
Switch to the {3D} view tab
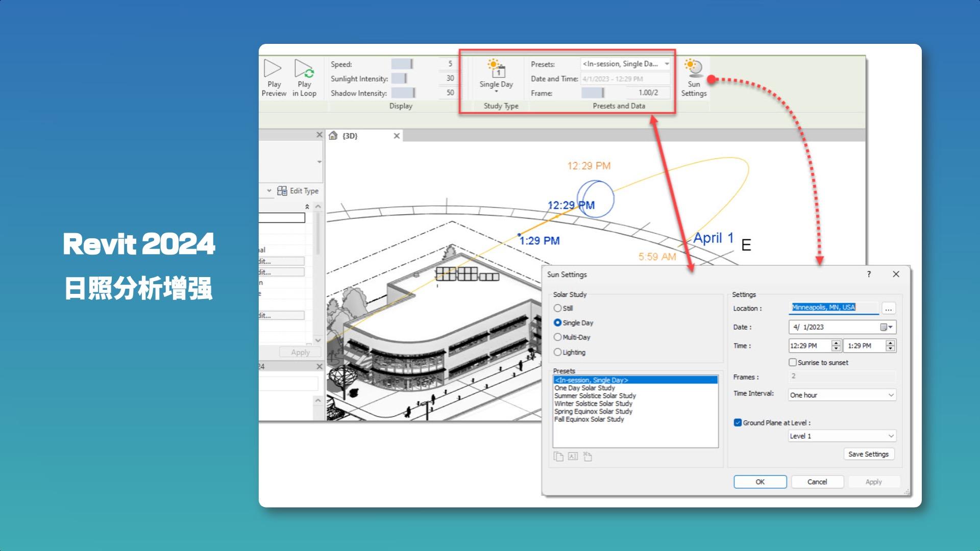click(x=350, y=135)
